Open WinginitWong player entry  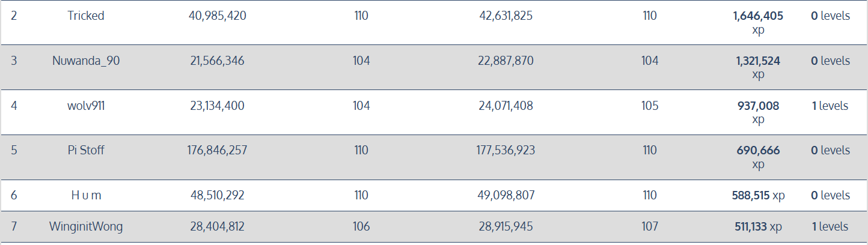[x=85, y=227]
